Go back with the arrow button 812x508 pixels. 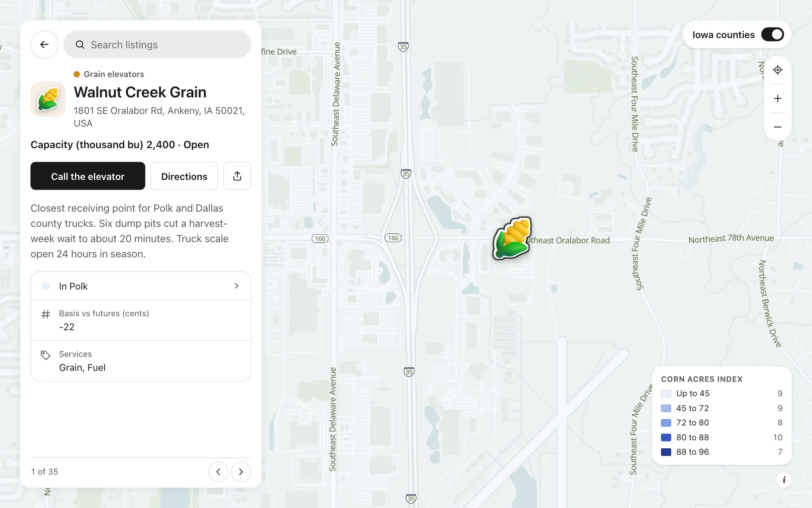44,44
